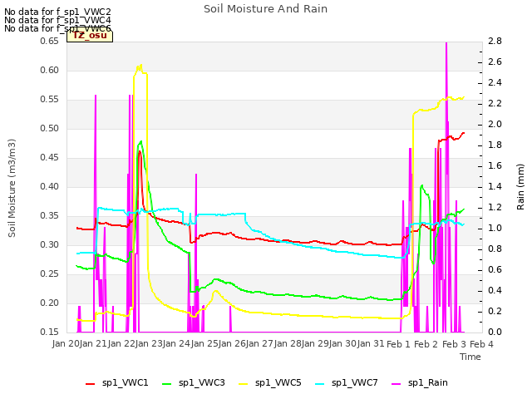Click the sp1_VWC3 legend label

click(x=202, y=382)
